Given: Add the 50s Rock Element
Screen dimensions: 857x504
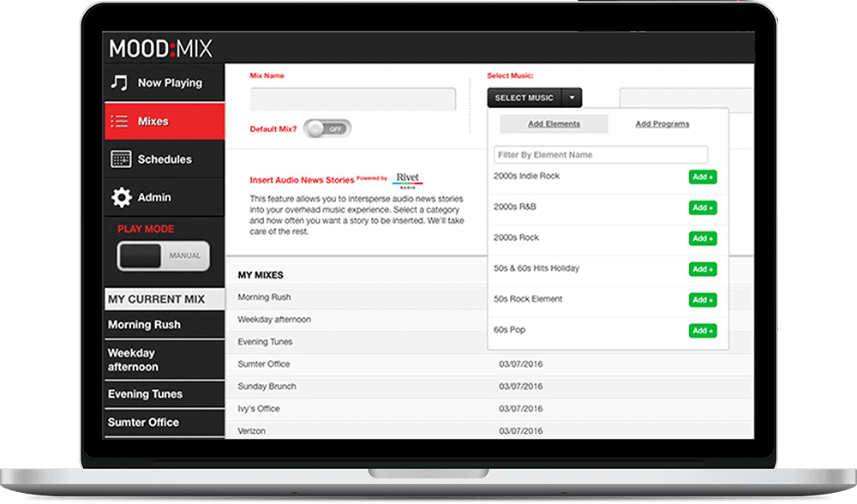Looking at the screenshot, I should (703, 299).
